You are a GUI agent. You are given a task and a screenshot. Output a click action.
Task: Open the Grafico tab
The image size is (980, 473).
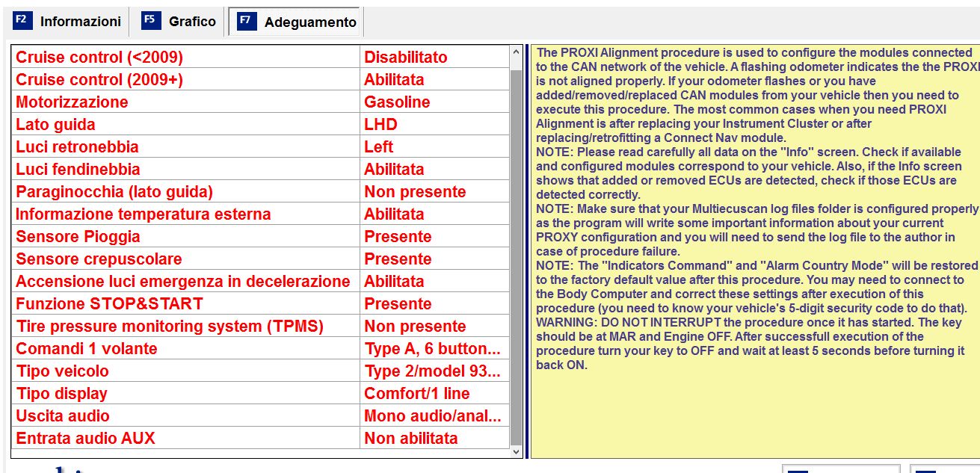click(179, 21)
